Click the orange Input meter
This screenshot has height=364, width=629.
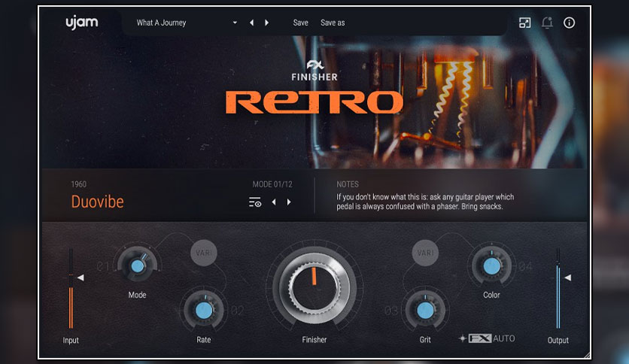point(71,289)
